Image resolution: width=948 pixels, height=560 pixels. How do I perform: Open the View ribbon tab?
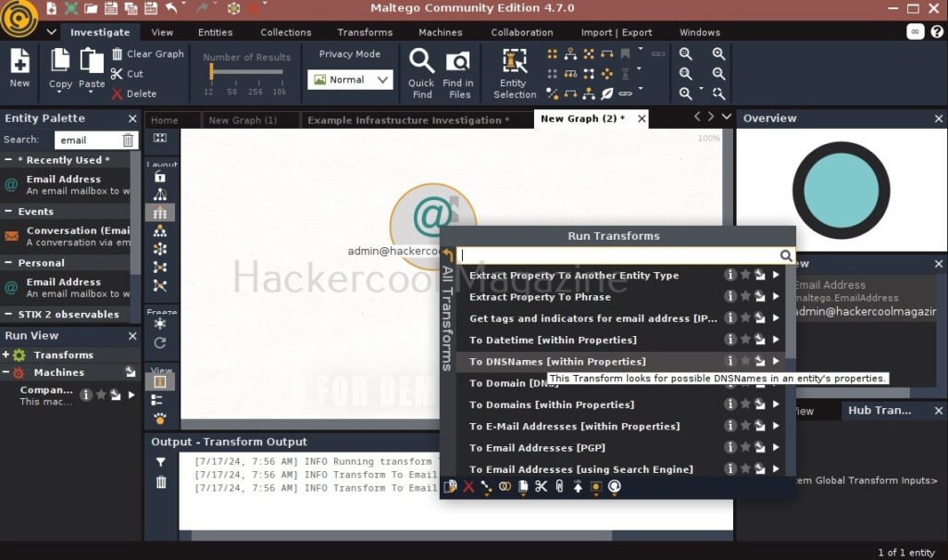coord(162,32)
